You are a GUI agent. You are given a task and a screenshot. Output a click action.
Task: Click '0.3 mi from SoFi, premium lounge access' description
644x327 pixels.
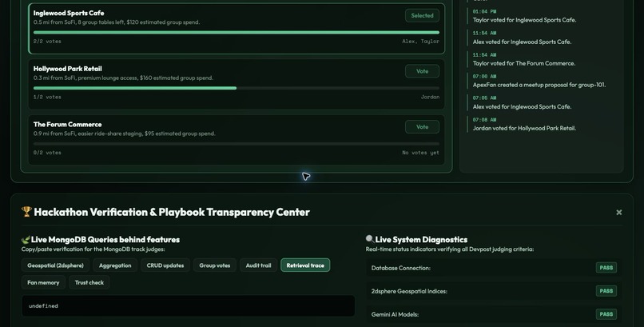point(123,78)
